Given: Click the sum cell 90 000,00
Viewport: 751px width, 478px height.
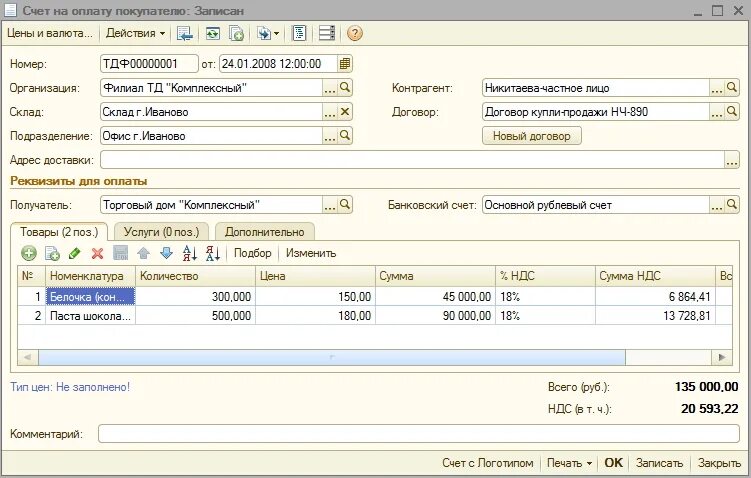Looking at the screenshot, I should (435, 316).
